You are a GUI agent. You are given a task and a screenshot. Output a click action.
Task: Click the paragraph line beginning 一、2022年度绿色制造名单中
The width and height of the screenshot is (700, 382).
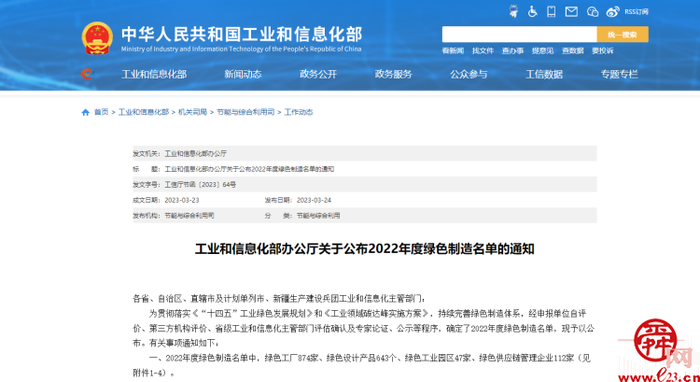coord(371,358)
